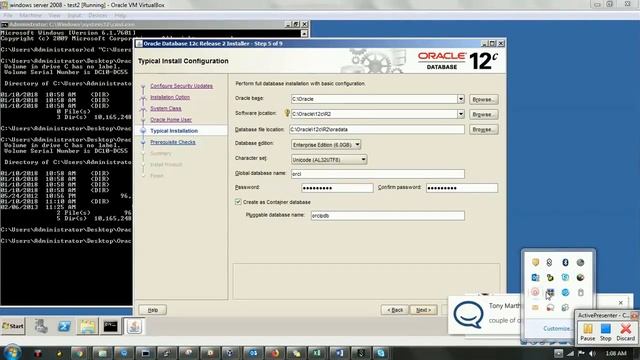Image resolution: width=640 pixels, height=360 pixels.
Task: Discard the ActivePresenter recording
Action: point(625,332)
